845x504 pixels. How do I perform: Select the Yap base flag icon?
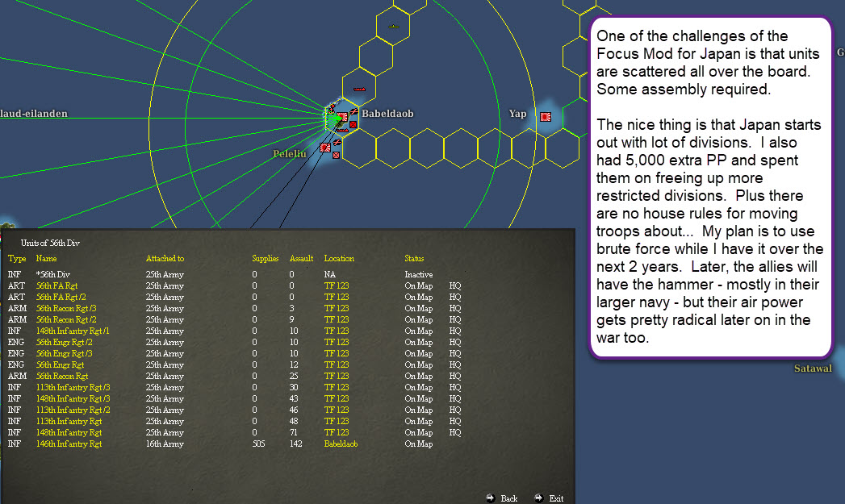click(x=546, y=116)
